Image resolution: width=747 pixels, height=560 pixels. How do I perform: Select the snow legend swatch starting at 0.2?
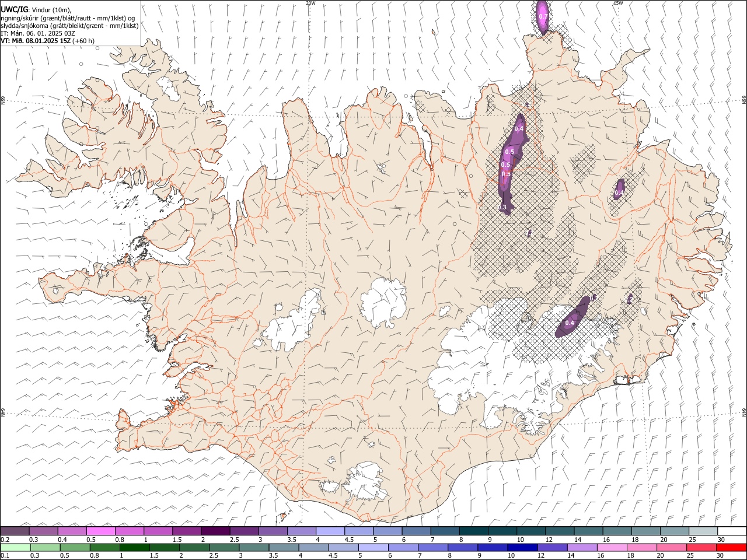[x=15, y=531]
